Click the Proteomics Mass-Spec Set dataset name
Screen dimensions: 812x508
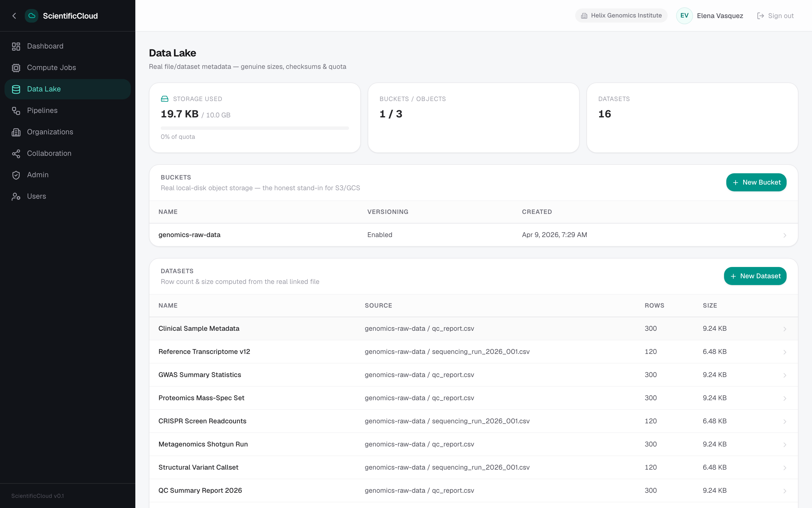click(201, 398)
